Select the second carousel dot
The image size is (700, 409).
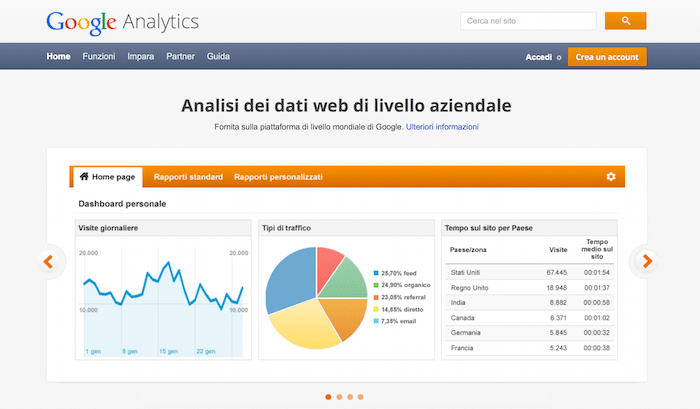click(339, 397)
